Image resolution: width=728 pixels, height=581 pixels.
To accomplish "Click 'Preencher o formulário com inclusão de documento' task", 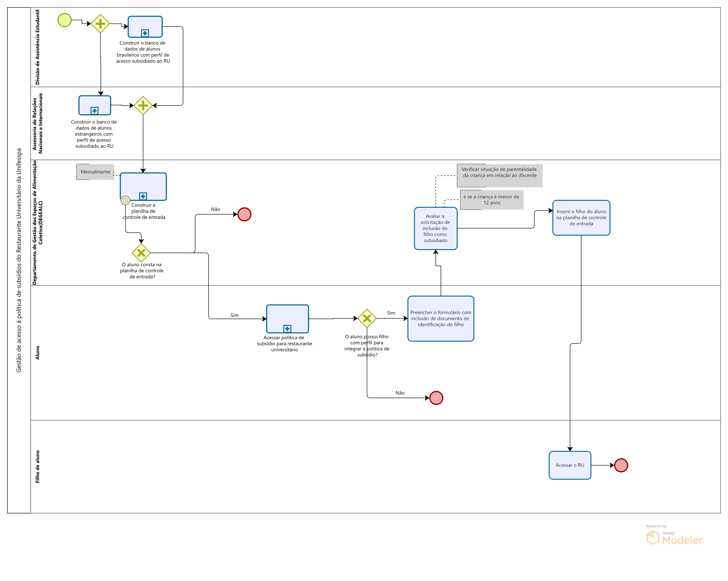I will [441, 319].
